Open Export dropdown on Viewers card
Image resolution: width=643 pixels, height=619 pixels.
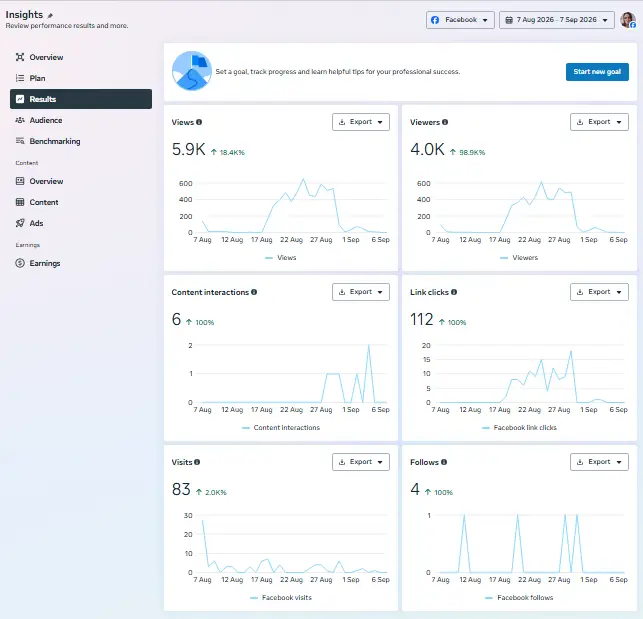pyautogui.click(x=599, y=122)
